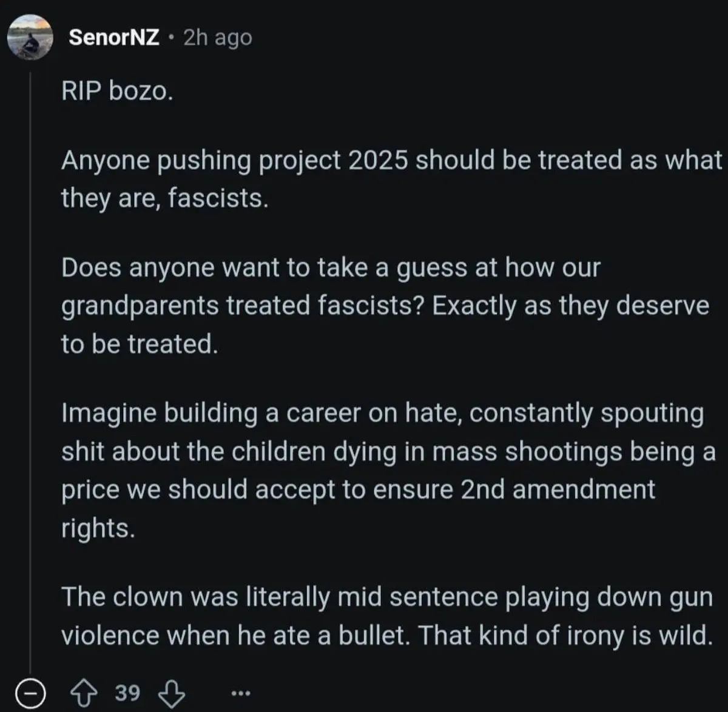This screenshot has width=728, height=712.
Task: Open the SenorNZ username profile link
Action: [114, 38]
